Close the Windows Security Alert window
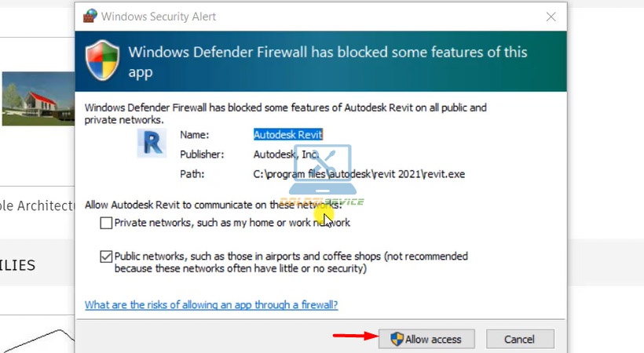 pyautogui.click(x=551, y=16)
